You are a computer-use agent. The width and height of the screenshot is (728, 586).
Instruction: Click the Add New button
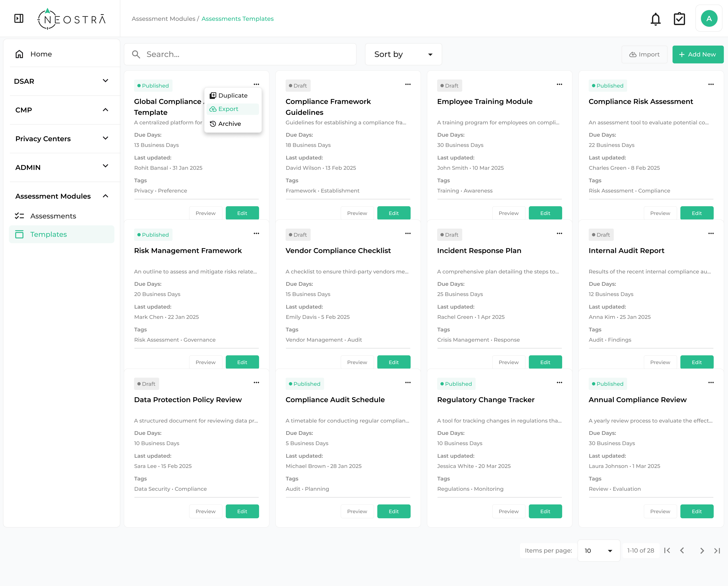pos(697,54)
